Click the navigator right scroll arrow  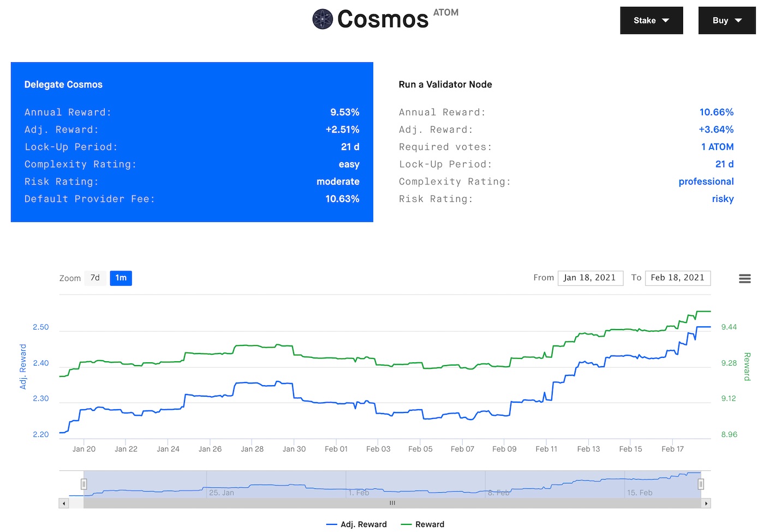[x=706, y=504]
